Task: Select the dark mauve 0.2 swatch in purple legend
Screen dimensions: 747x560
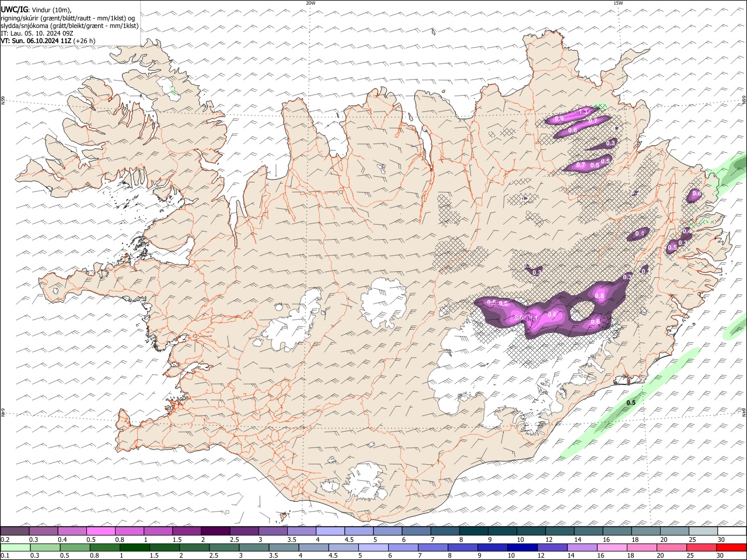Action: point(15,531)
